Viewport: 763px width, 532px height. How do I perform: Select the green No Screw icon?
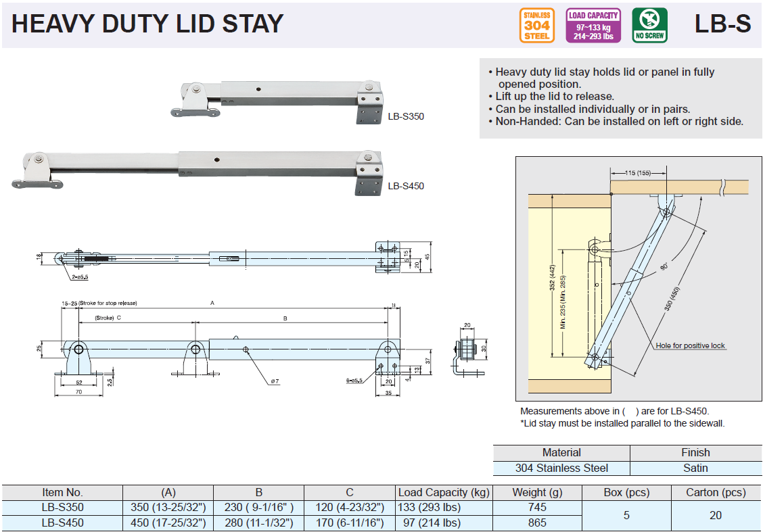click(x=649, y=25)
